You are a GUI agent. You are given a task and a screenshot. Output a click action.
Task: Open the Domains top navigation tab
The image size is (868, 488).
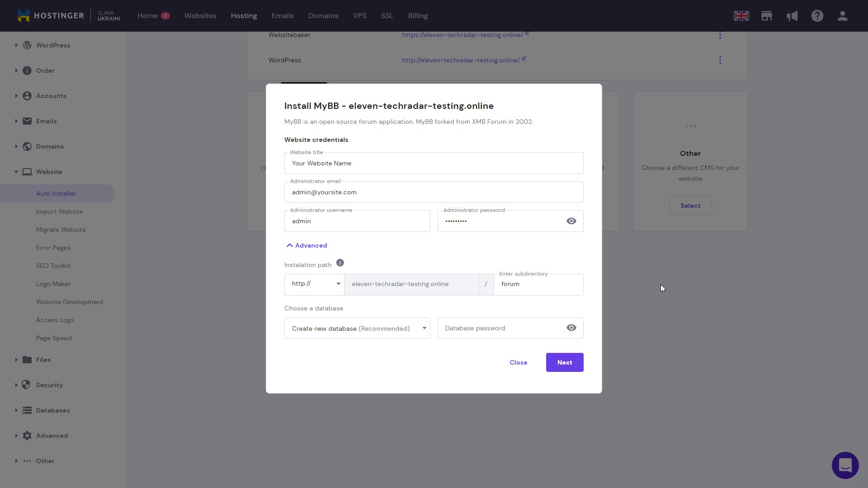pyautogui.click(x=323, y=16)
